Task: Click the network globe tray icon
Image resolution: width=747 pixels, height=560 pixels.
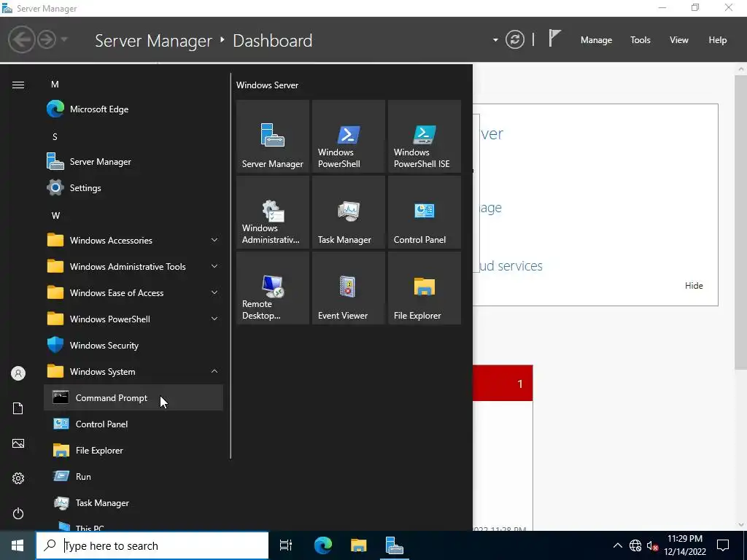Action: [635, 545]
